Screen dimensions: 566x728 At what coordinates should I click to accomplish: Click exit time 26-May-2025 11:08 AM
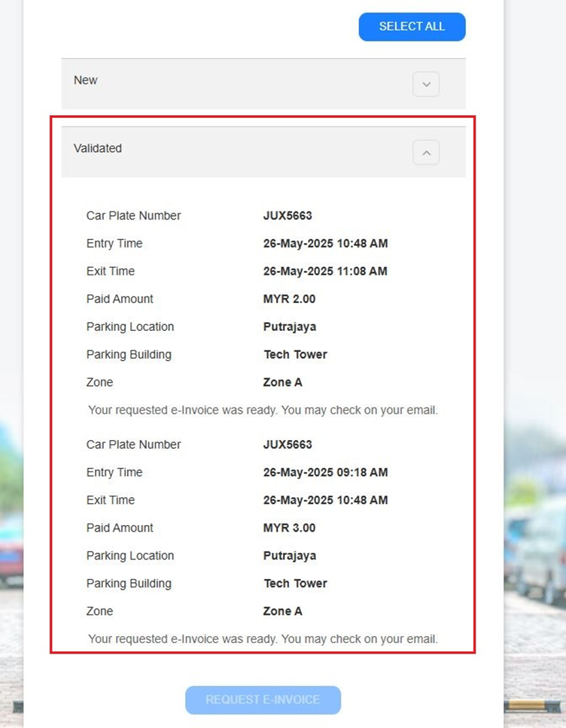(x=325, y=271)
